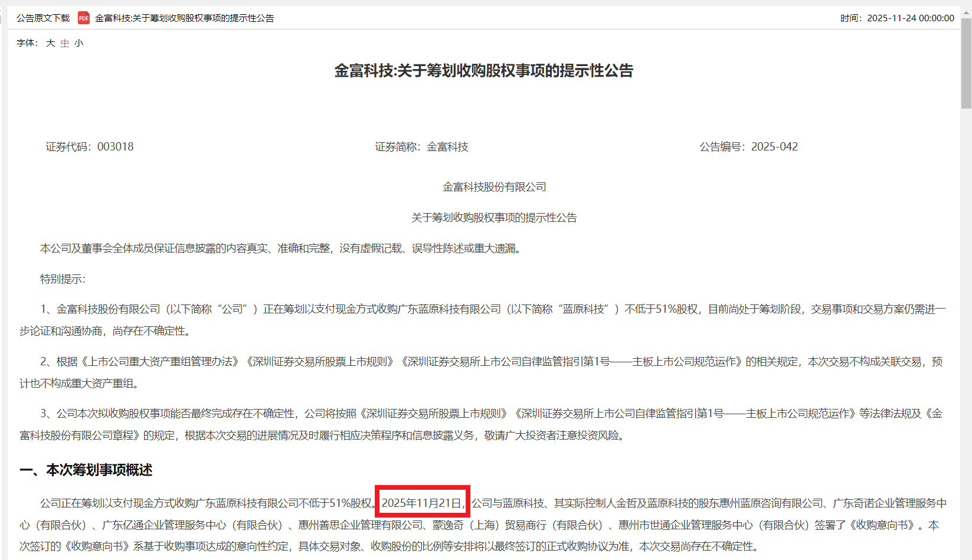Click the 字体: label
The height and width of the screenshot is (560, 972).
coord(27,43)
